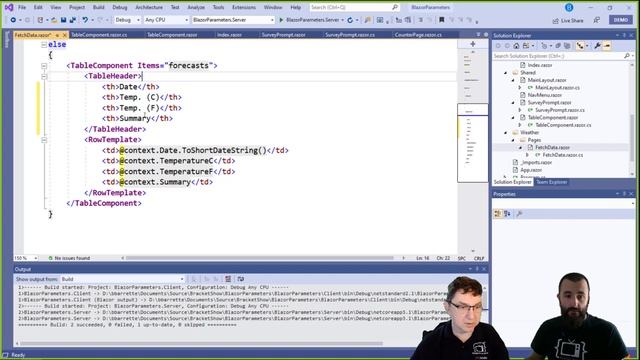The height and width of the screenshot is (360, 640).
Task: Click the Save icon in toolbar
Action: coord(63,20)
